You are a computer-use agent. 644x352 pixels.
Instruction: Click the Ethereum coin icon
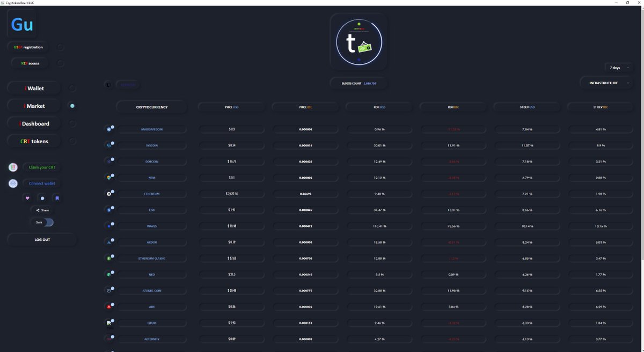[x=109, y=193]
